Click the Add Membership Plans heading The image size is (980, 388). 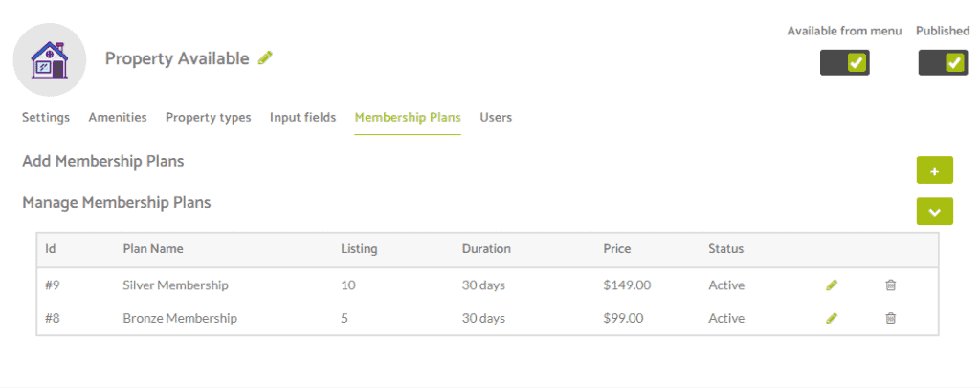point(103,162)
